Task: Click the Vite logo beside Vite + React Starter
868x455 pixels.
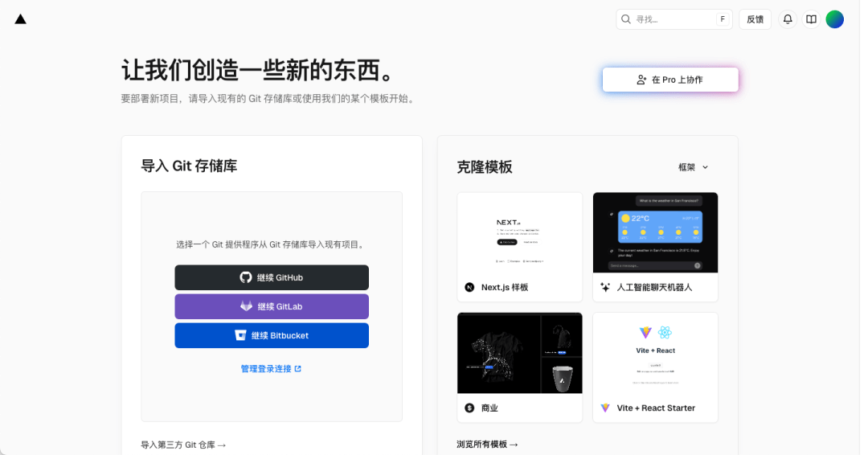Action: click(605, 408)
